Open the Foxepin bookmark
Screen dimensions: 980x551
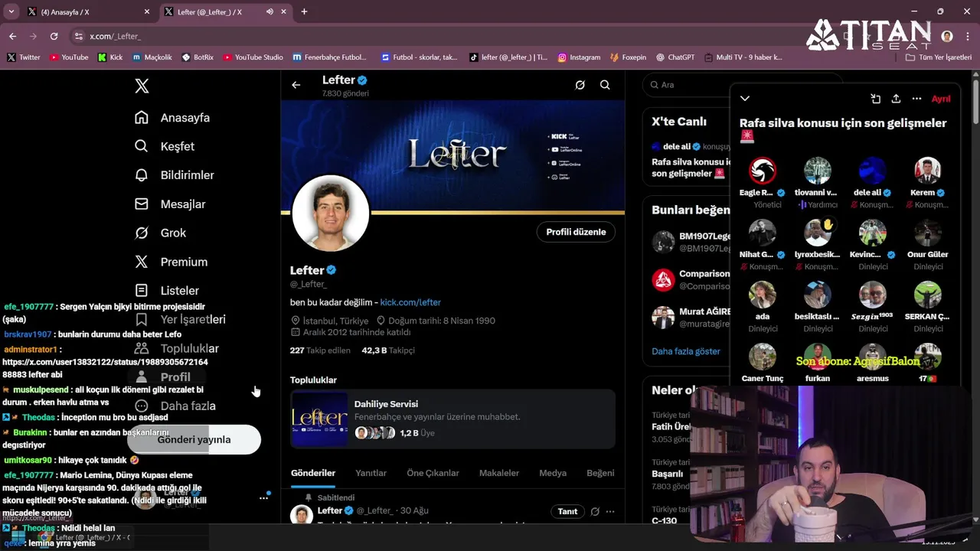628,57
